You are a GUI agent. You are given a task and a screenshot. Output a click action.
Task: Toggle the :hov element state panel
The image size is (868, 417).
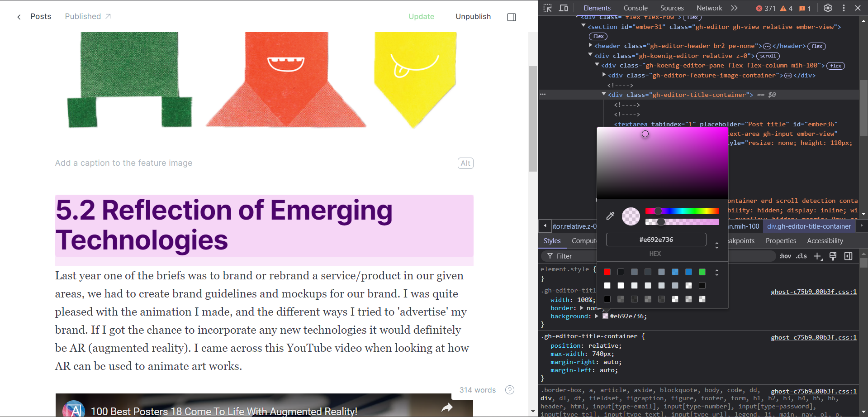pos(785,256)
